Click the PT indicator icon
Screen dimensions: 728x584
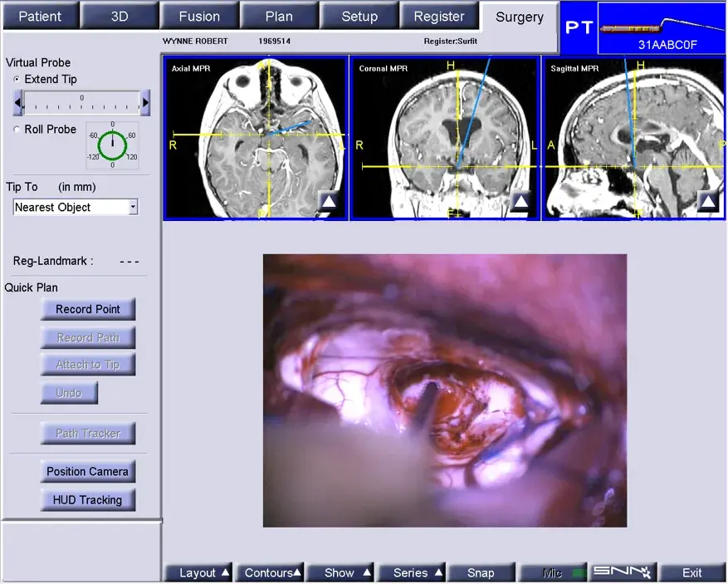579,28
